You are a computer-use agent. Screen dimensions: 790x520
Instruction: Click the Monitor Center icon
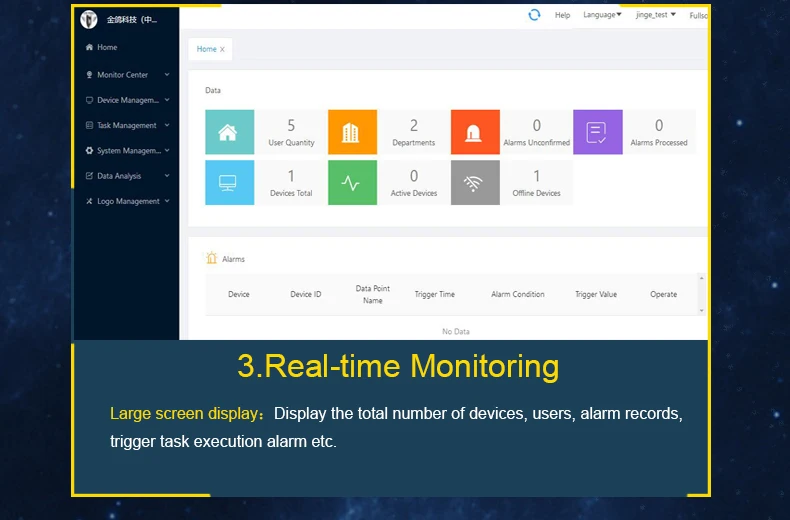click(89, 75)
